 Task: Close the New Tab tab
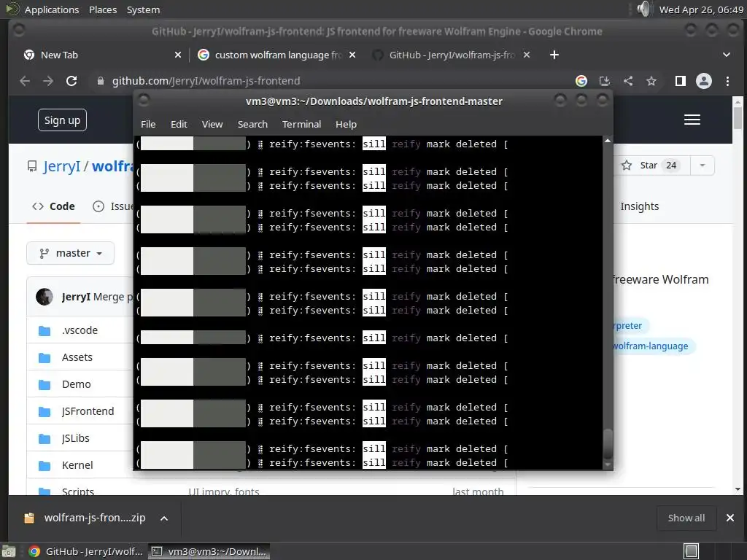pos(178,55)
